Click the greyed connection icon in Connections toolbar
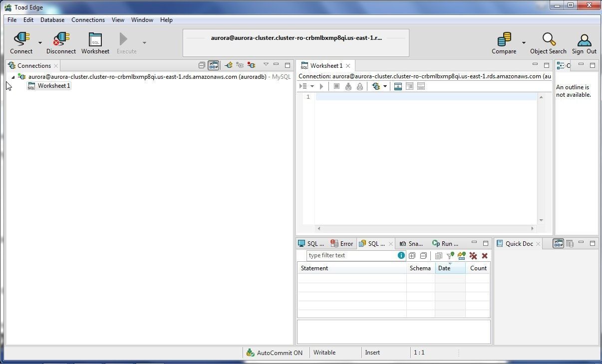Viewport: 602px width, 364px height. click(x=240, y=65)
